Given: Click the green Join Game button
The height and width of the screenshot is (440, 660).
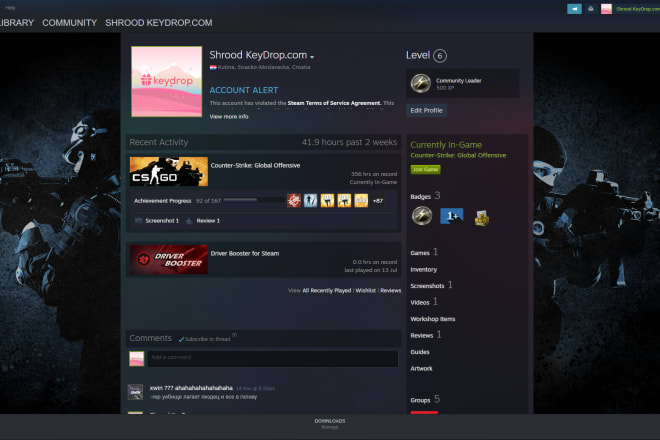Looking at the screenshot, I should coord(426,169).
